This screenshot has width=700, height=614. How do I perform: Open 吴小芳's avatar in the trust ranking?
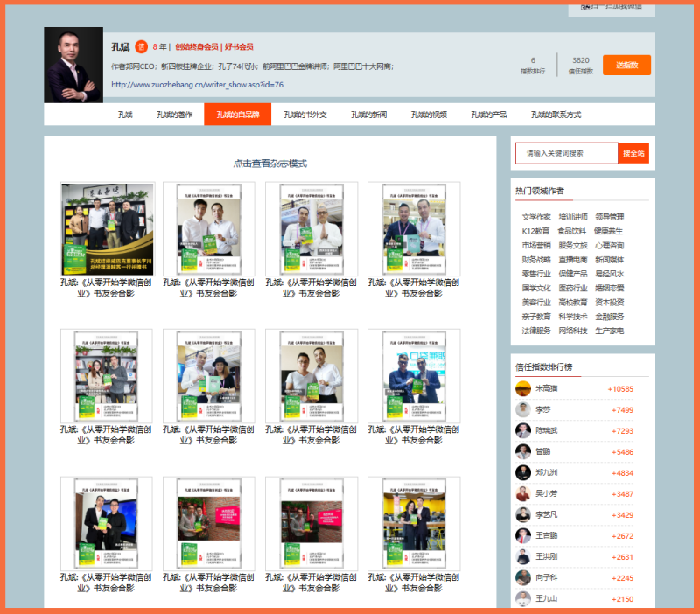point(523,494)
